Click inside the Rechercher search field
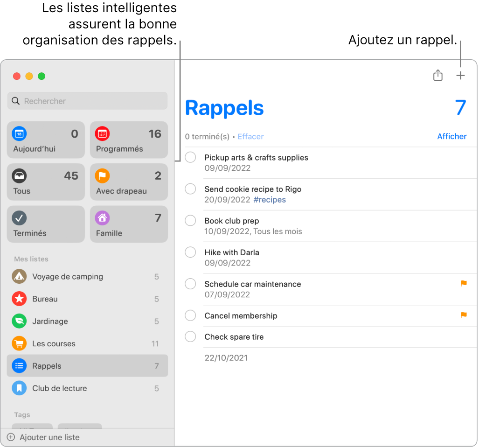 click(x=87, y=101)
